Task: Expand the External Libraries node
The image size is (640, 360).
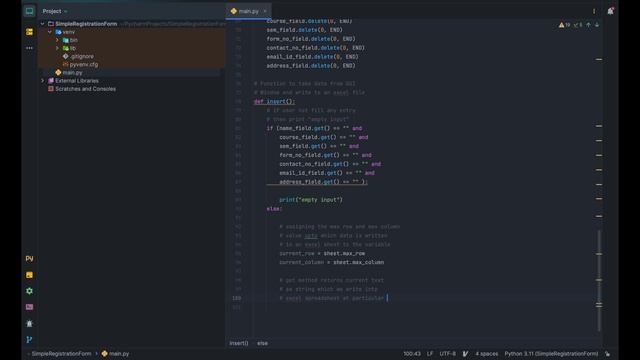Action: tap(42, 81)
